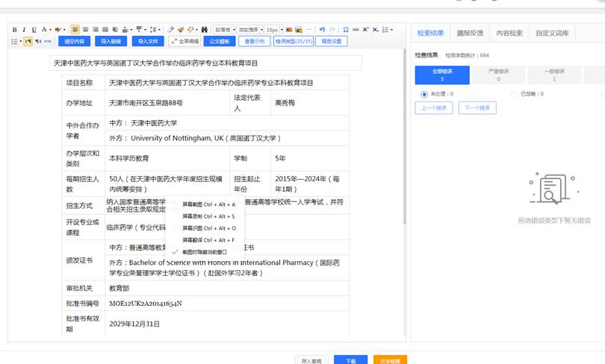The image size is (605, 364).
Task: Insert horizontal rule line
Action: [309, 29]
